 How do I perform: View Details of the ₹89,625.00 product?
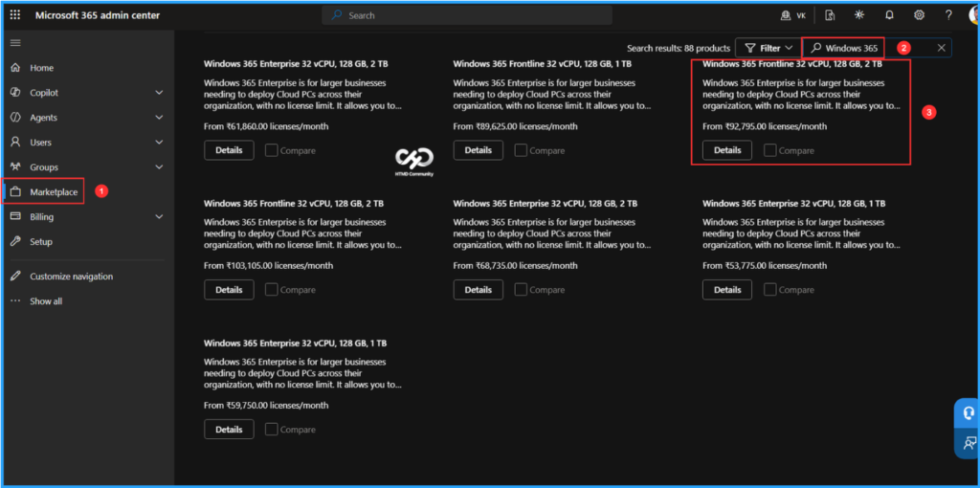pyautogui.click(x=479, y=150)
